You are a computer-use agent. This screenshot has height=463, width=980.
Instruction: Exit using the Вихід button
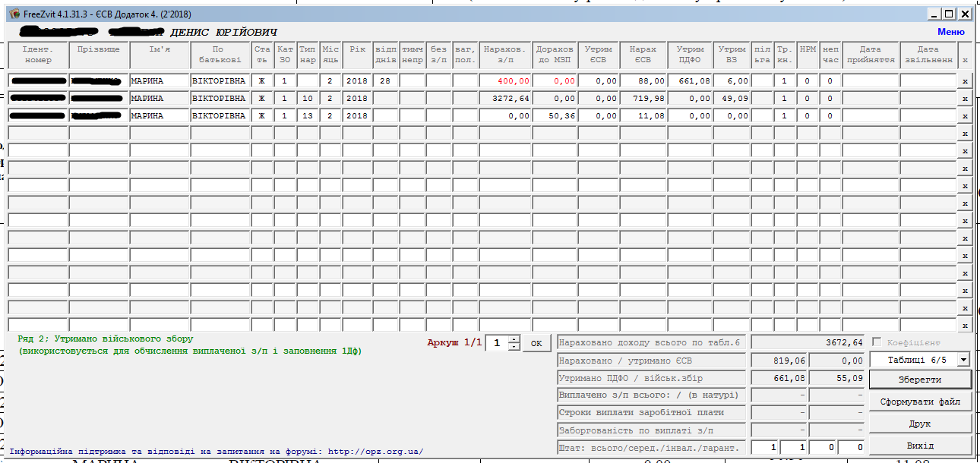coord(920,446)
